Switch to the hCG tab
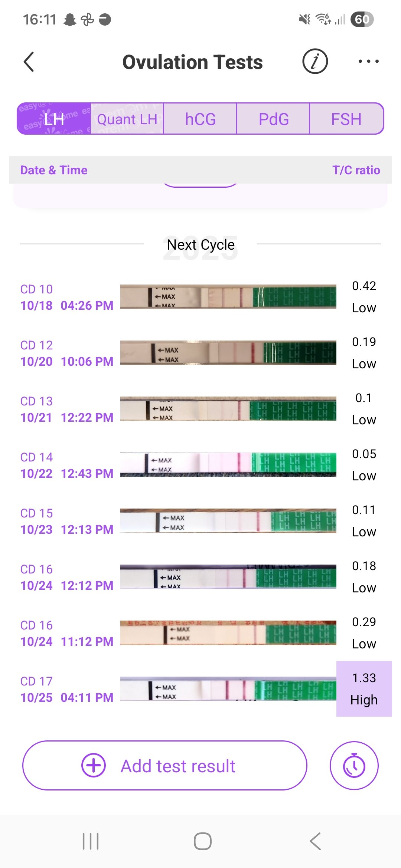This screenshot has width=401, height=868. coord(200,119)
